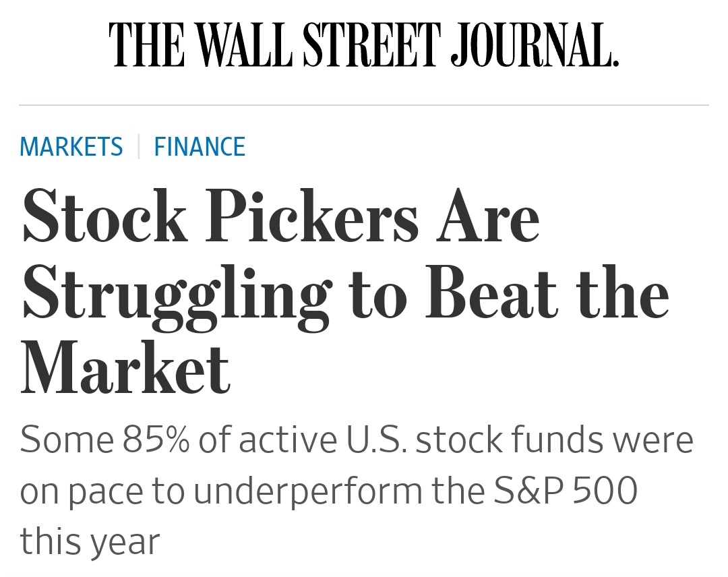Image resolution: width=728 pixels, height=577 pixels.
Task: Click the horizontal divider below the masthead
Action: (x=364, y=105)
